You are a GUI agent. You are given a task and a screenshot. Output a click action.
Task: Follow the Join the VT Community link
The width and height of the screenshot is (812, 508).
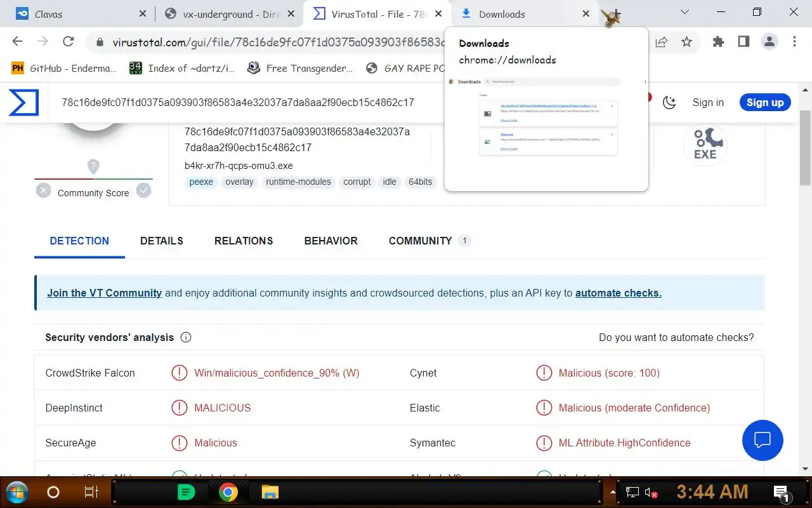(x=105, y=293)
